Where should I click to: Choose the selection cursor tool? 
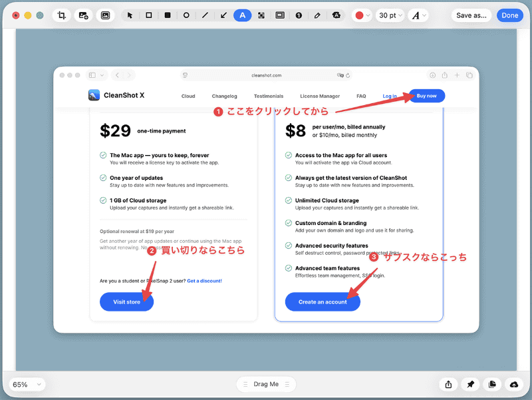pyautogui.click(x=130, y=15)
